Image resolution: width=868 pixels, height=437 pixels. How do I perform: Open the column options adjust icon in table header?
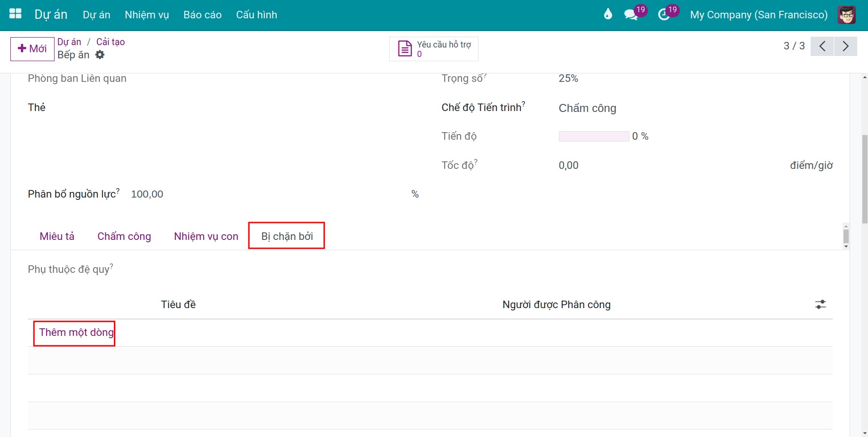coord(820,304)
